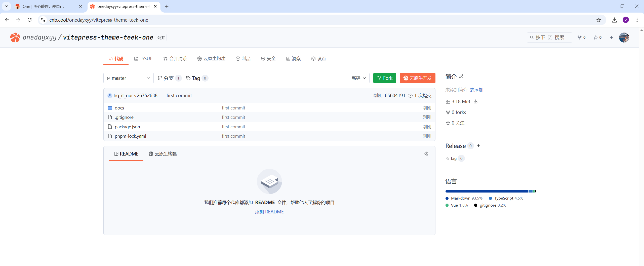Open the docs folder
This screenshot has height=266, width=644.
coord(119,108)
